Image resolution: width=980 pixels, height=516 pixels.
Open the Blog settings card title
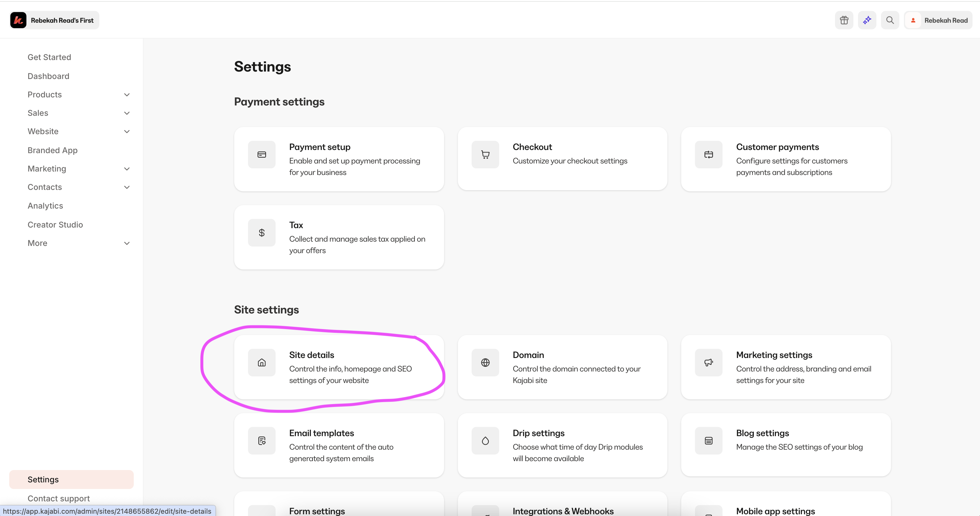[762, 433]
